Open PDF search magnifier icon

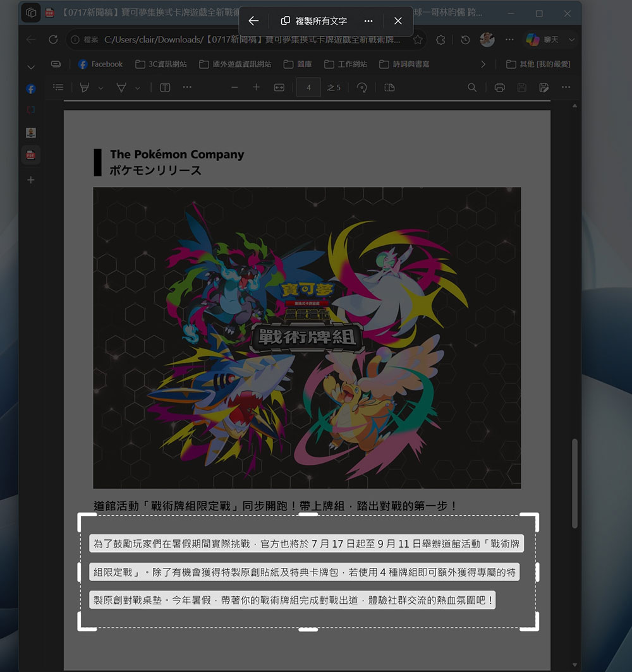[x=472, y=87]
